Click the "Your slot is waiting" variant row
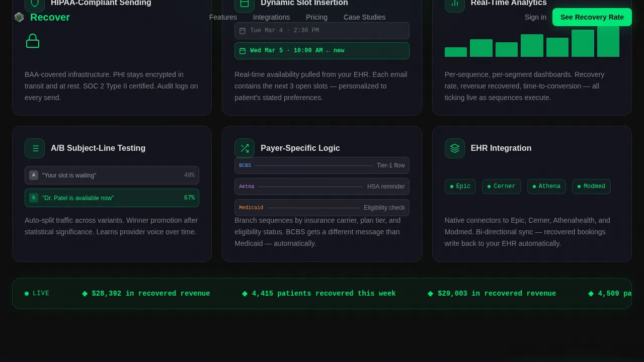The image size is (644, 362). tap(112, 175)
